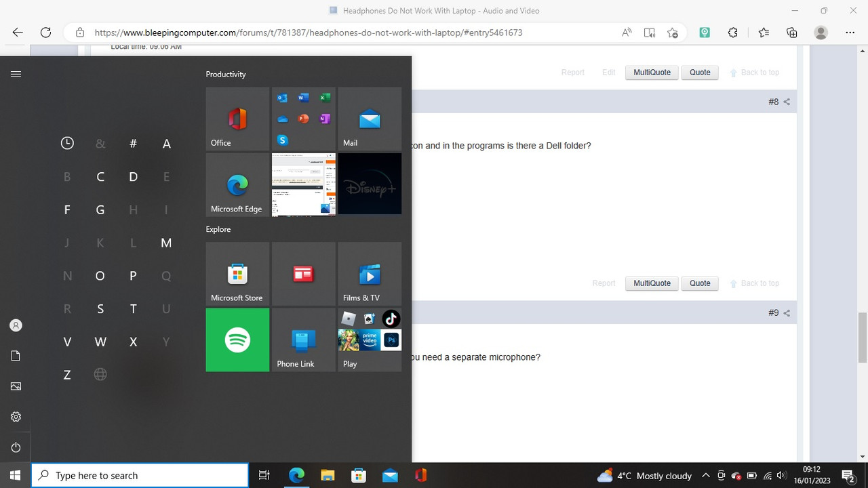Viewport: 868px width, 488px height.
Task: Open Settings gear in Start sidebar
Action: pyautogui.click(x=16, y=417)
